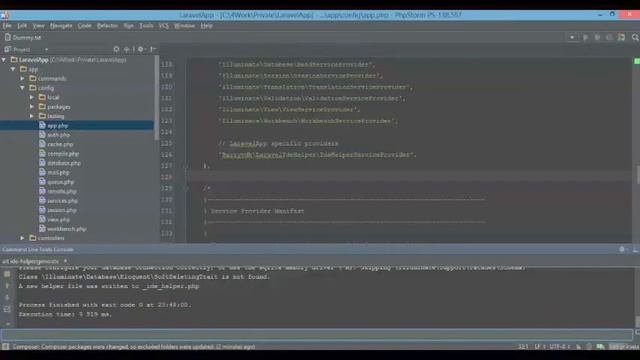This screenshot has width=640, height=360.
Task: Open the Code menu
Action: pos(84,26)
